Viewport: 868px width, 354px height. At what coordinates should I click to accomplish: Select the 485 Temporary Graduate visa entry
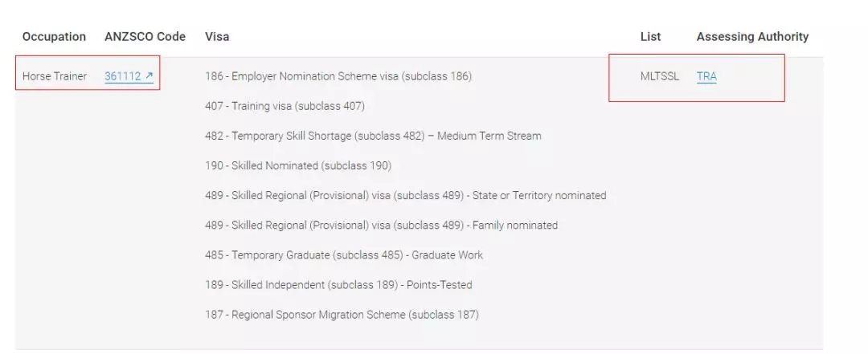click(x=344, y=254)
